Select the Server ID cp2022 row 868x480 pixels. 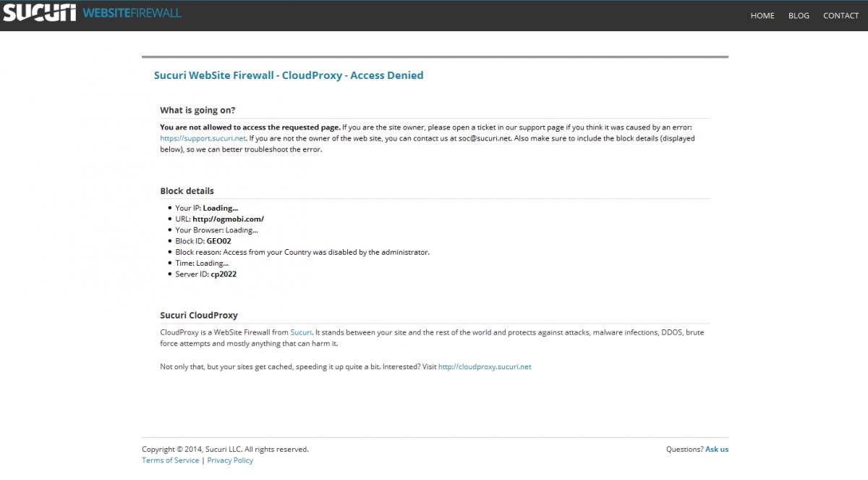[x=206, y=274]
